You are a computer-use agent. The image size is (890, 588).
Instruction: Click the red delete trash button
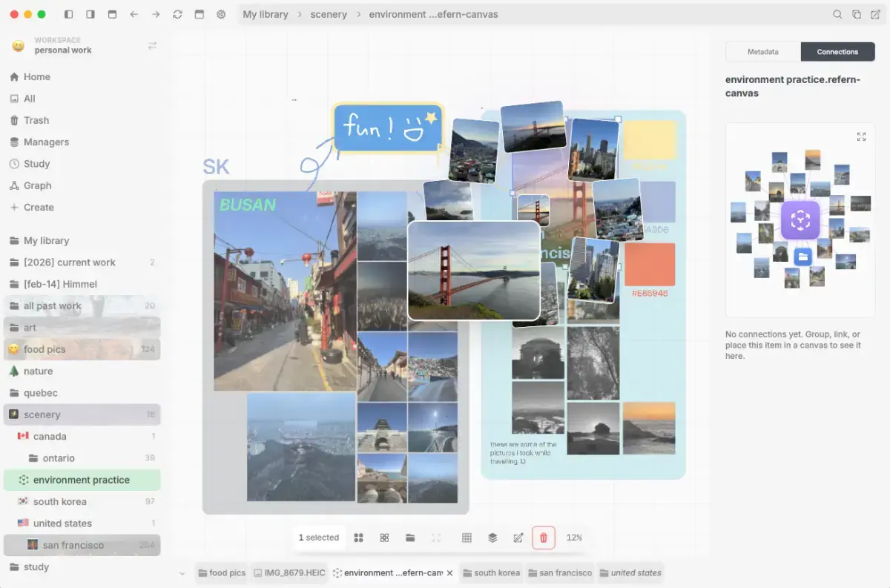click(543, 538)
